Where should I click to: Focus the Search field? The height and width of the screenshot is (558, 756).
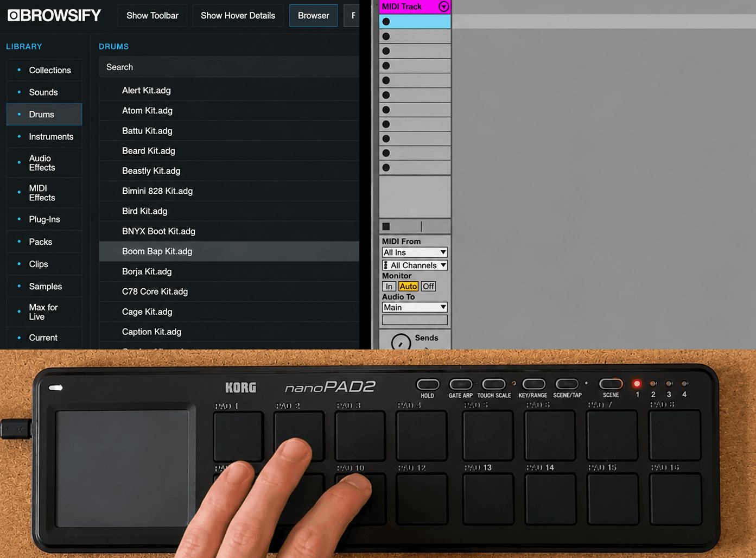[229, 67]
